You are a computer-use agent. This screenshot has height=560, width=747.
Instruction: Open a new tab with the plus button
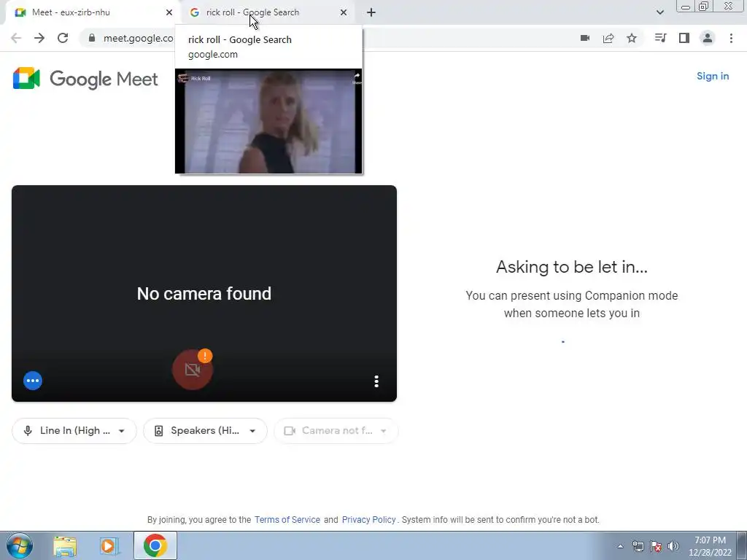click(x=371, y=12)
